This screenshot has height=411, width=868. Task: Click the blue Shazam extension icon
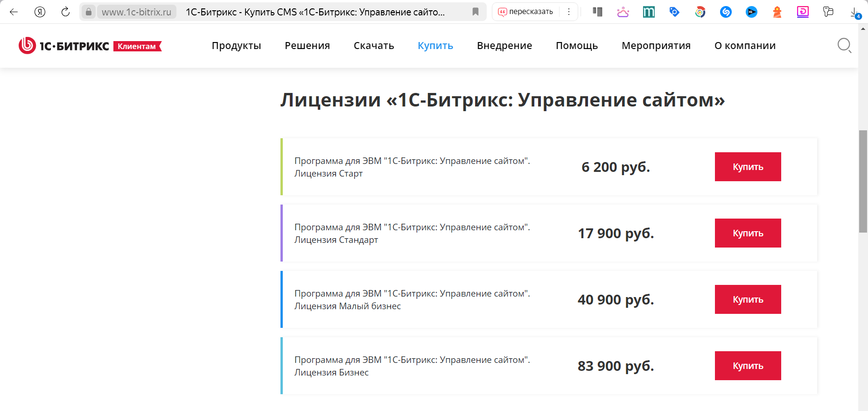click(x=726, y=12)
